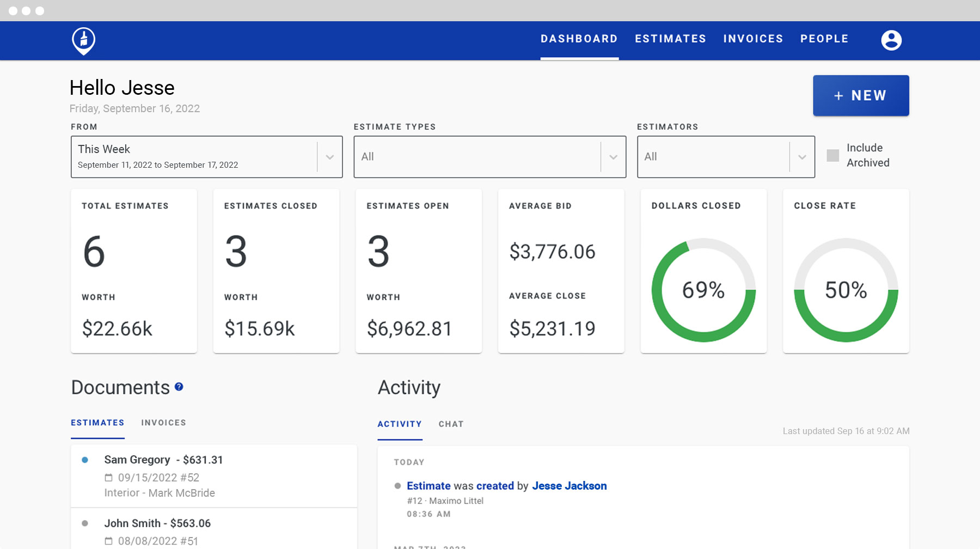980x549 pixels.
Task: Click the Total Estimates card
Action: (134, 271)
